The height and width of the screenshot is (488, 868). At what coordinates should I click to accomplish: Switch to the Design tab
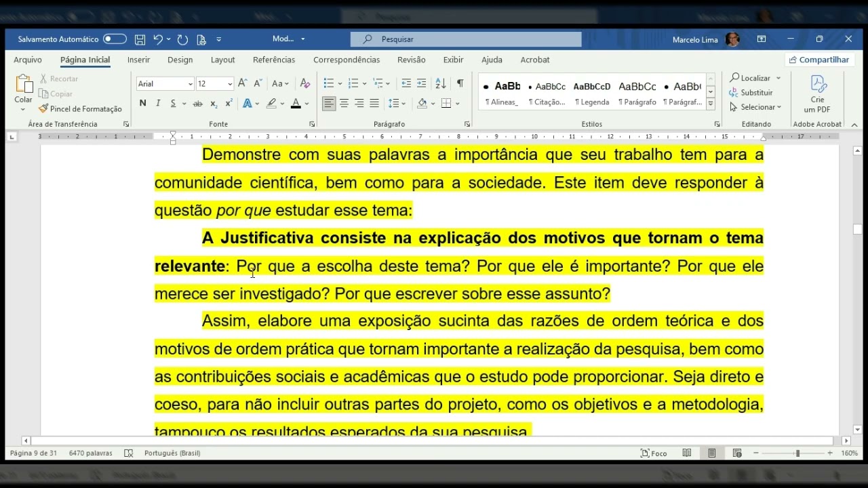coord(180,60)
